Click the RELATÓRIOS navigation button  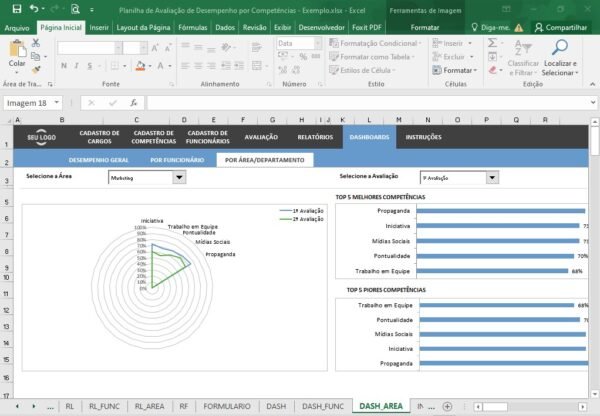(315, 137)
